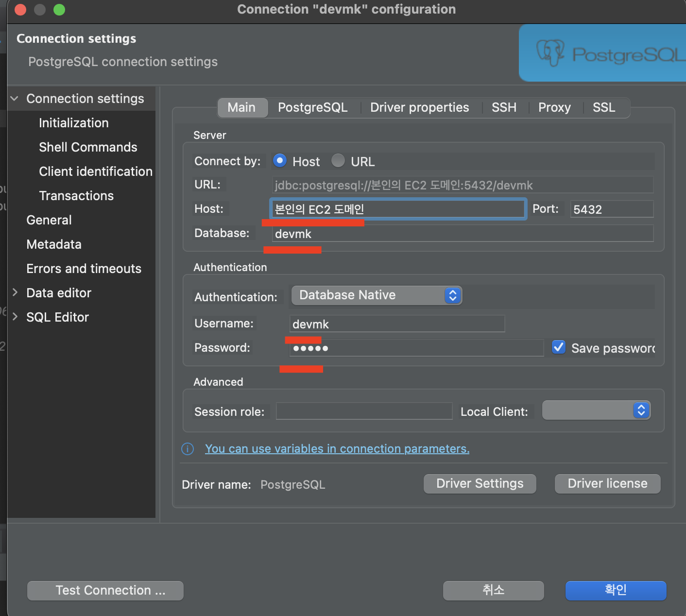Image resolution: width=686 pixels, height=616 pixels.
Task: Switch to the PostgreSQL tab
Action: point(313,107)
